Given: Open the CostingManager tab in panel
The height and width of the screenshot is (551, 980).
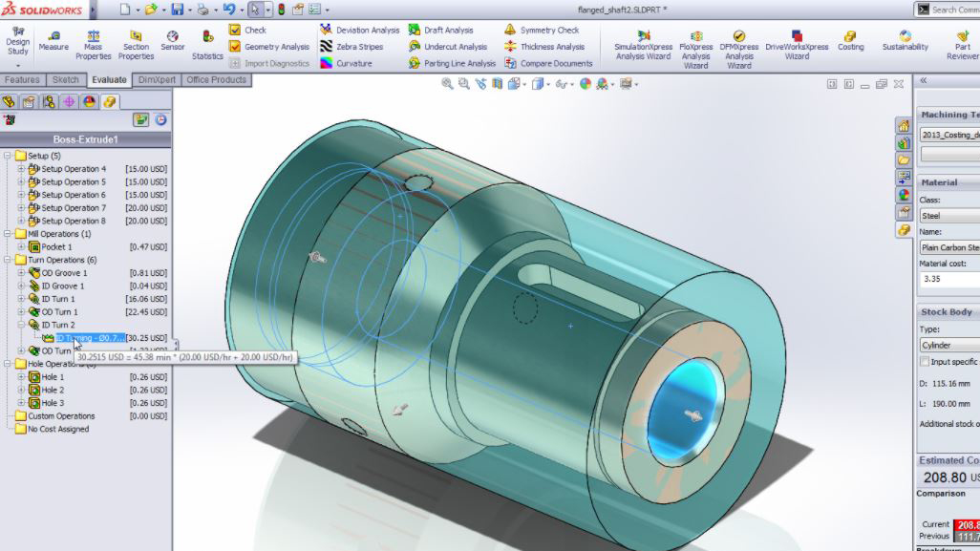Looking at the screenshot, I should tap(110, 102).
